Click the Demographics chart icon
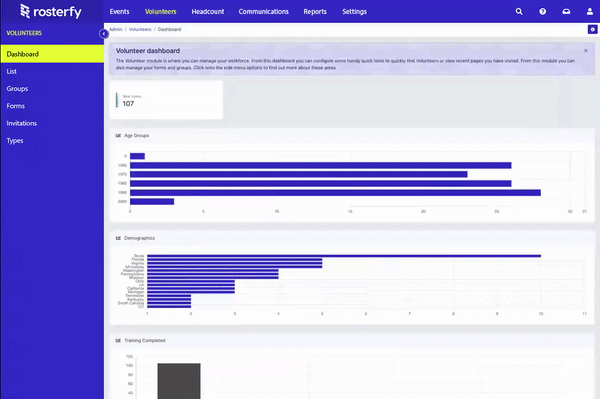Screen dimensions: 600x399 118,238
